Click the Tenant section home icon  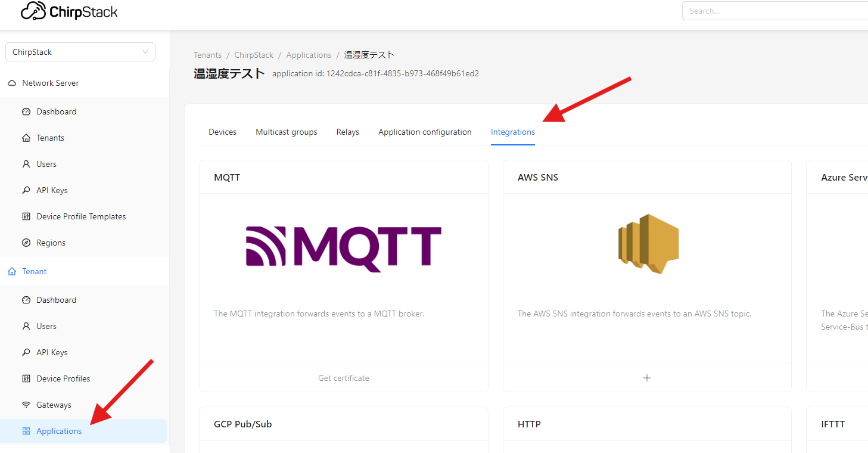pyautogui.click(x=12, y=271)
